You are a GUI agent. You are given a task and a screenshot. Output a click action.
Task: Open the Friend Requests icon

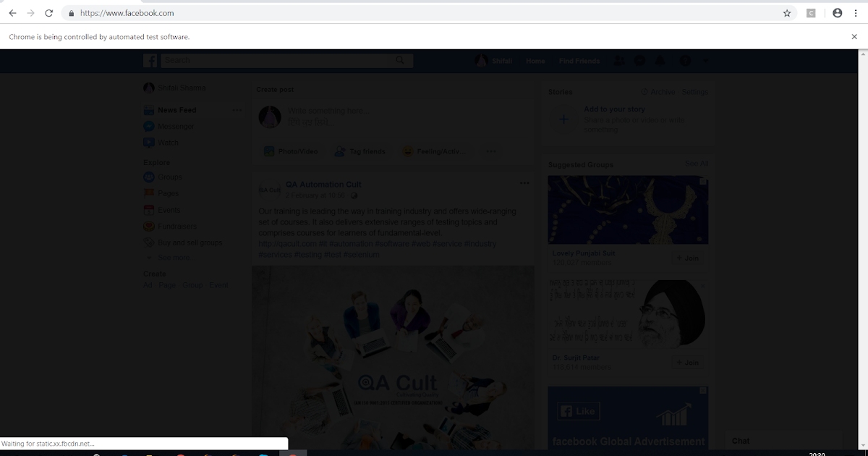coord(618,61)
